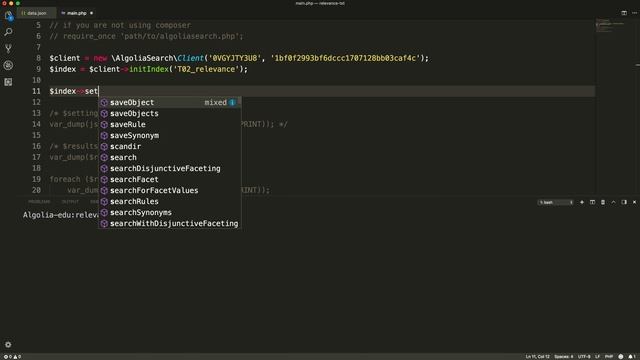Maximize panel with up chevron
This screenshot has width=640, height=360.
[x=613, y=202]
